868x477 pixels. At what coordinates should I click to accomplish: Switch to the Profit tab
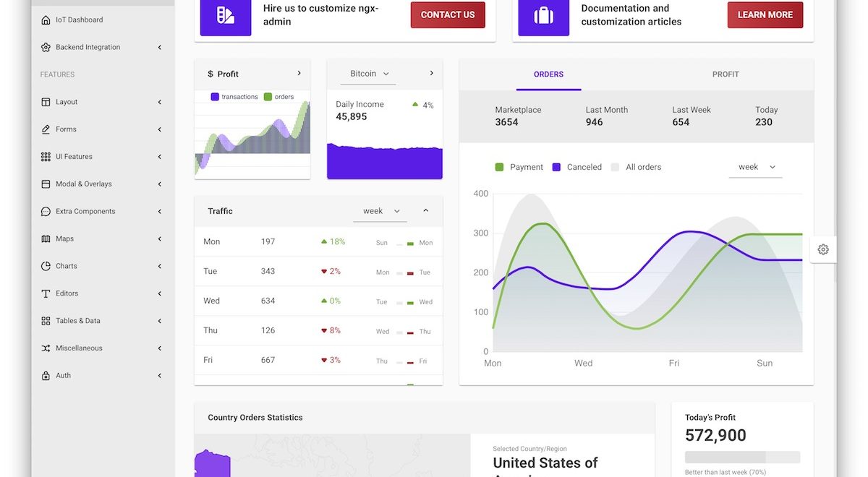pos(725,74)
